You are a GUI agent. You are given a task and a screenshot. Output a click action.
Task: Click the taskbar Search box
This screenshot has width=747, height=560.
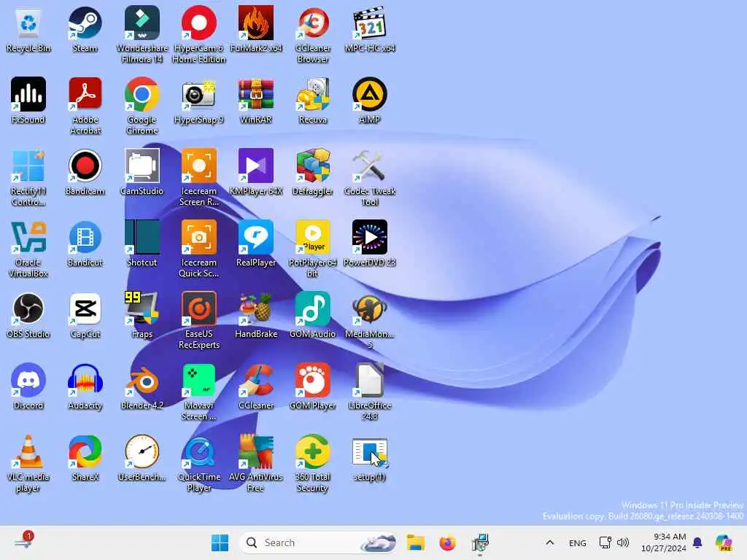pos(318,542)
